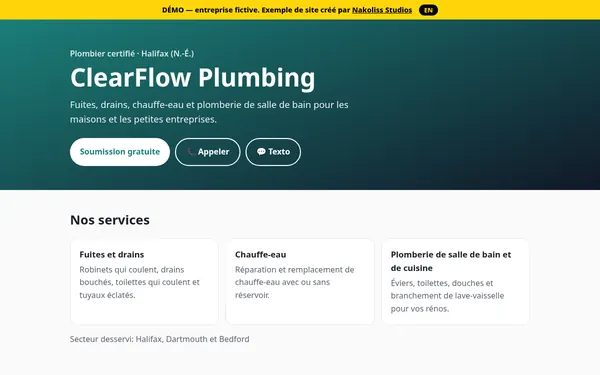Switch language with the EN button
The height and width of the screenshot is (375, 600).
428,10
